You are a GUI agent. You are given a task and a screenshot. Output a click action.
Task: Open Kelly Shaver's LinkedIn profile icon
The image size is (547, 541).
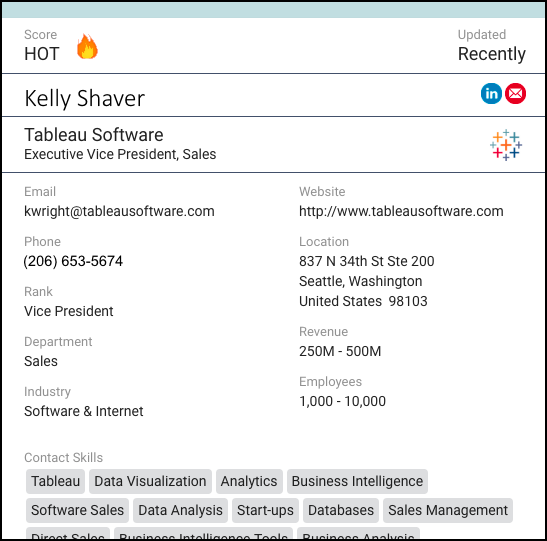(x=491, y=93)
